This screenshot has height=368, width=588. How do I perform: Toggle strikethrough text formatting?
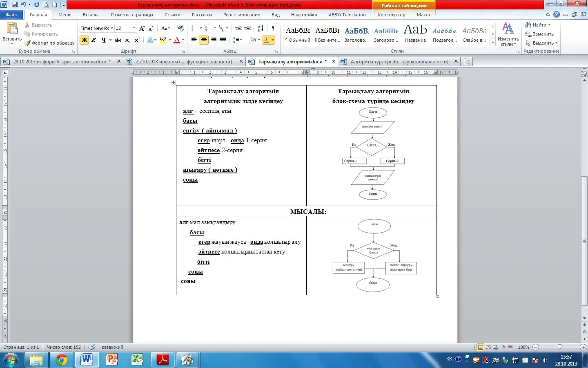118,40
